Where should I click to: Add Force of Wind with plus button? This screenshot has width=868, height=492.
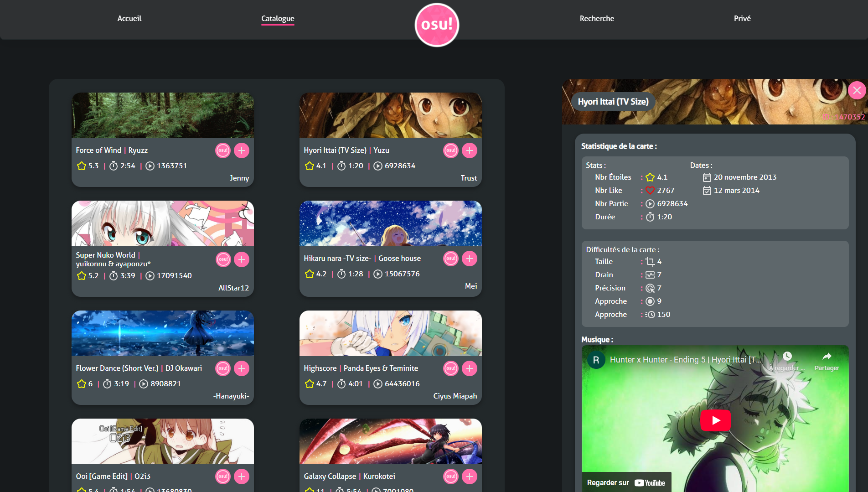pyautogui.click(x=242, y=150)
